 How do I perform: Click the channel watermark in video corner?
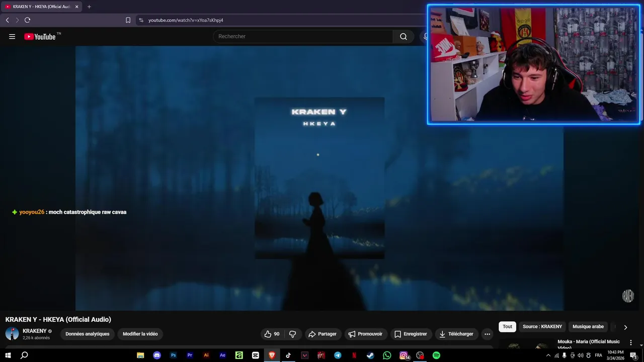point(628,296)
